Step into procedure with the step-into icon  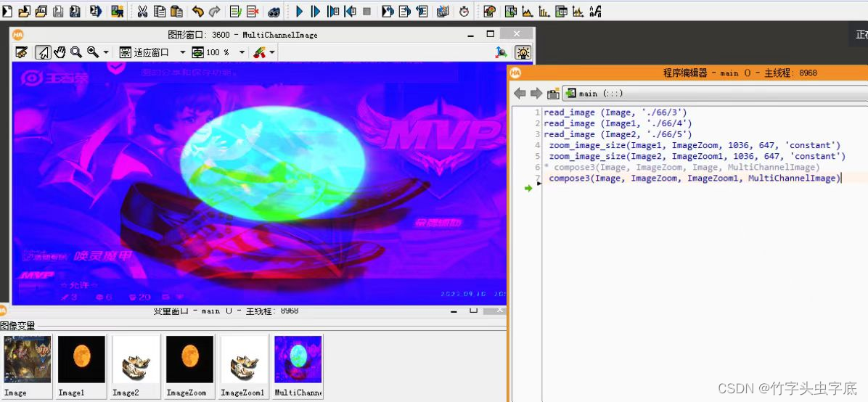click(x=333, y=11)
